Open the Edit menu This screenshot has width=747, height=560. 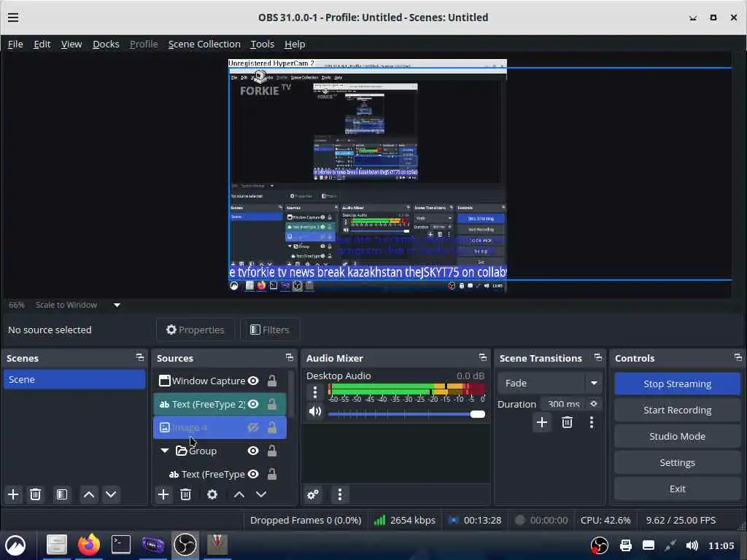point(42,44)
